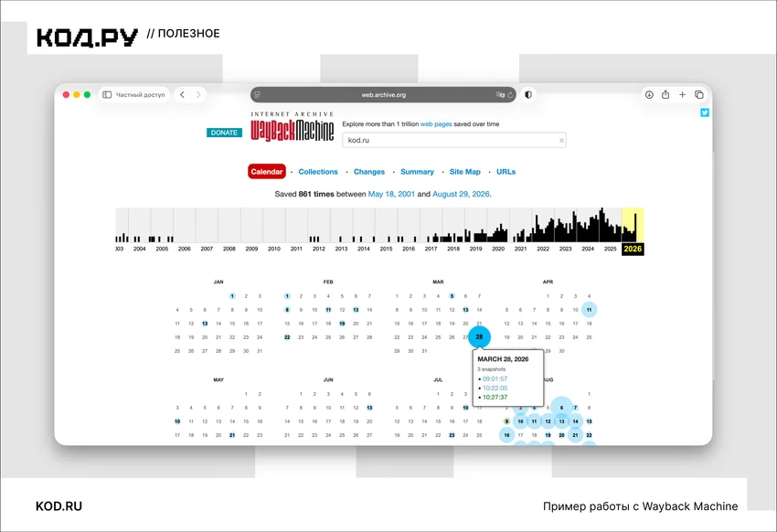
Task: Open January 1 snapshot day
Action: pyautogui.click(x=232, y=296)
